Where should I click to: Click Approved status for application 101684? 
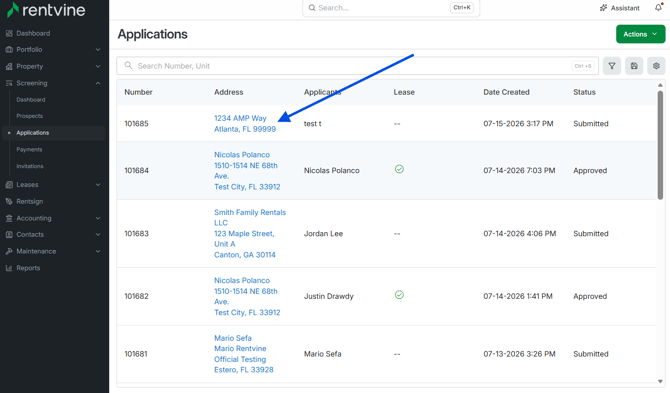click(x=590, y=170)
